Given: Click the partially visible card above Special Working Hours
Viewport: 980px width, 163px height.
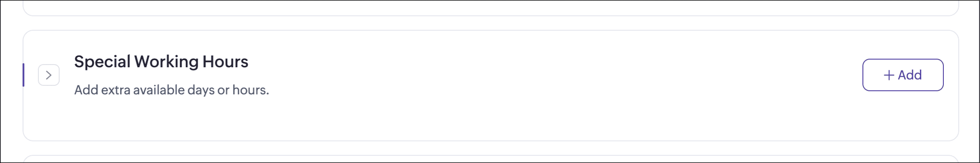Looking at the screenshot, I should [491, 8].
